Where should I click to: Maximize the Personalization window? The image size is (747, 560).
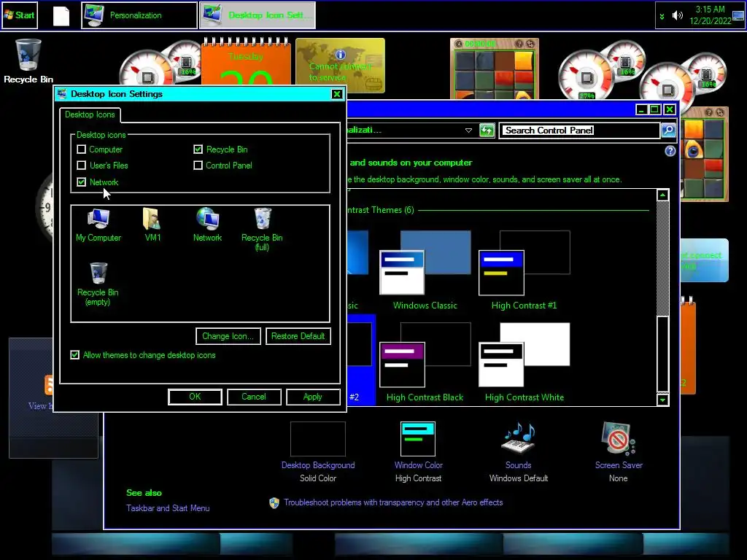tap(654, 109)
